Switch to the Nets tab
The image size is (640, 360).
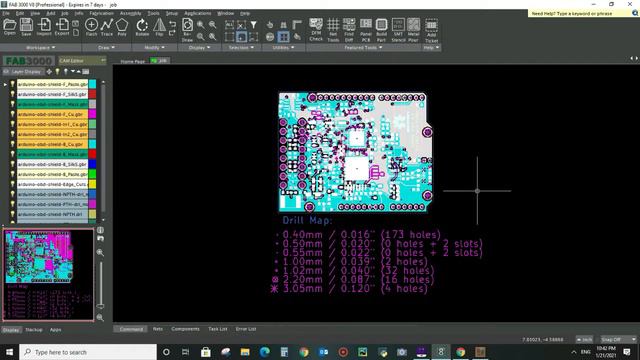click(158, 329)
